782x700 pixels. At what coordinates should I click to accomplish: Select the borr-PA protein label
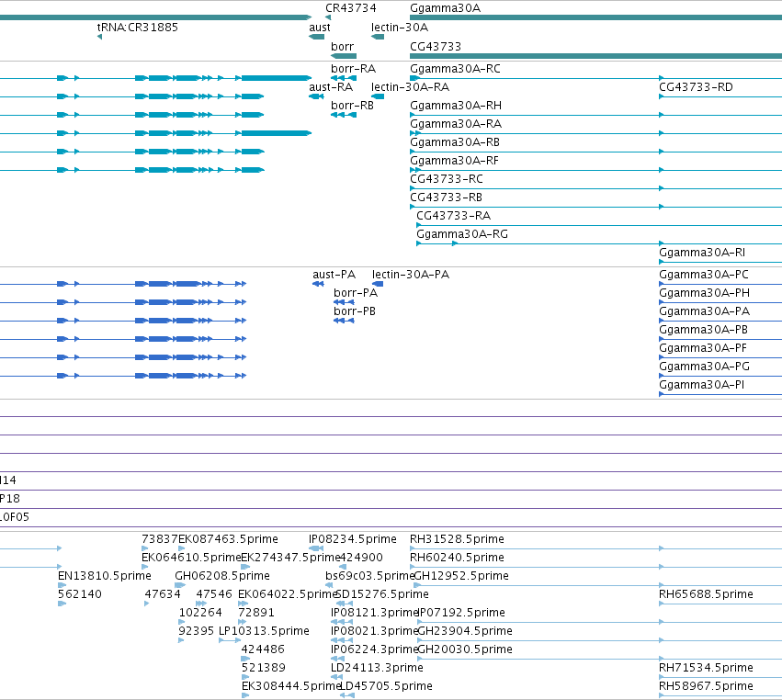pyautogui.click(x=356, y=293)
